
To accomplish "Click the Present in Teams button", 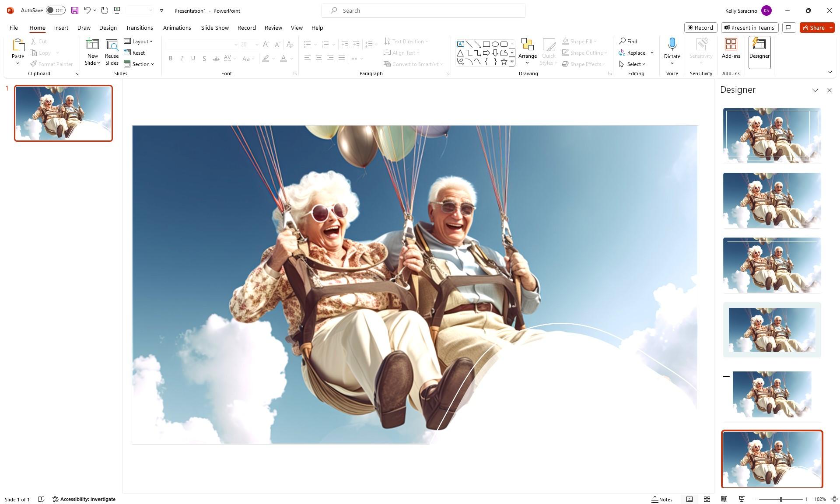I will click(x=749, y=28).
